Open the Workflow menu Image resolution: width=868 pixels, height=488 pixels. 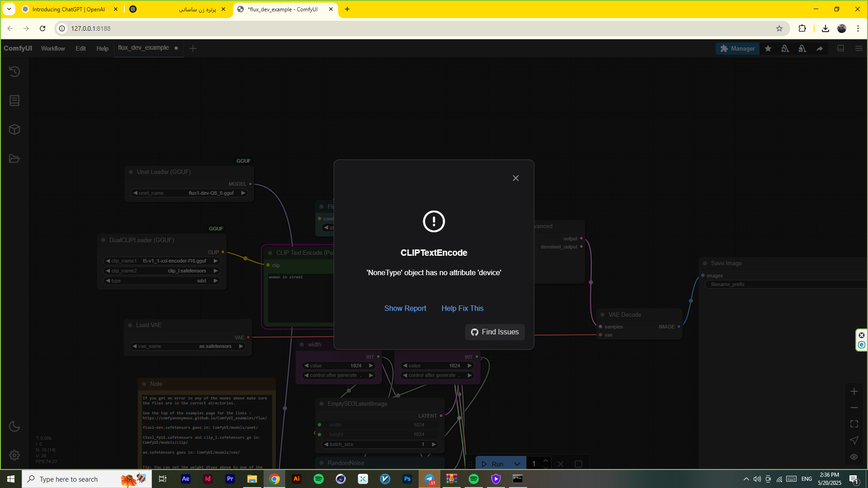(53, 48)
